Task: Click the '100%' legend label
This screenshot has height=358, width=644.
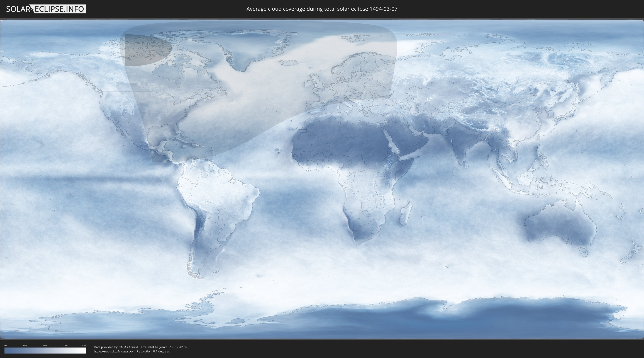Action: [x=83, y=345]
